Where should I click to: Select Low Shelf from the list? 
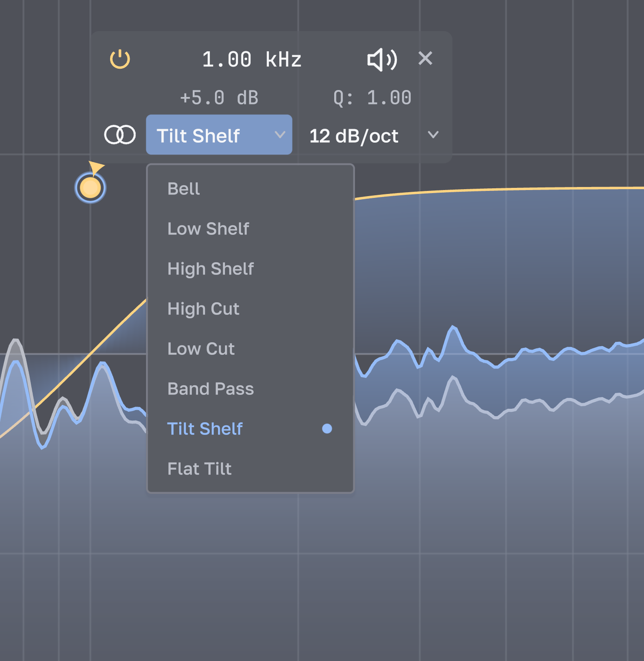(251, 229)
